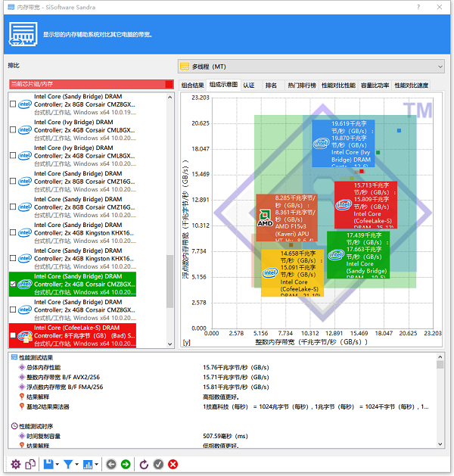454x476 pixels.
Task: Open the 多线程 (MT) combo box
Action: 311,67
